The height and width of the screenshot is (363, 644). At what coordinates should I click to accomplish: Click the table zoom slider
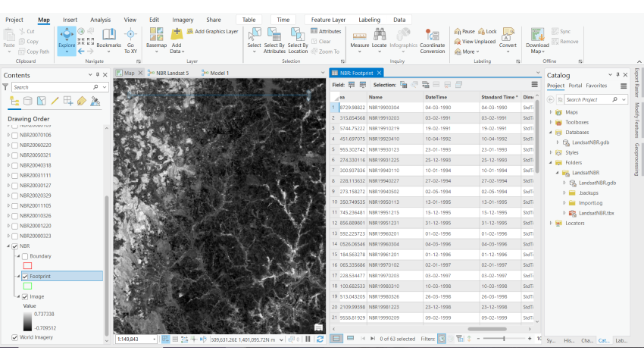[504, 339]
